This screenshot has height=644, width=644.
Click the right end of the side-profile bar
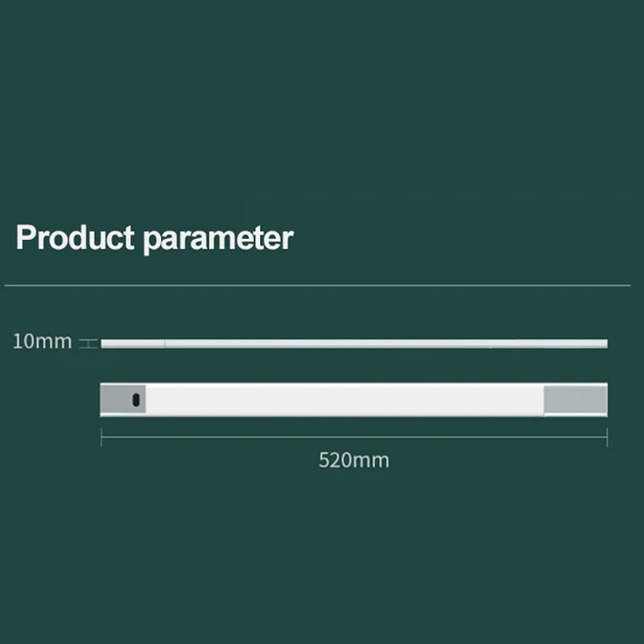coord(604,344)
